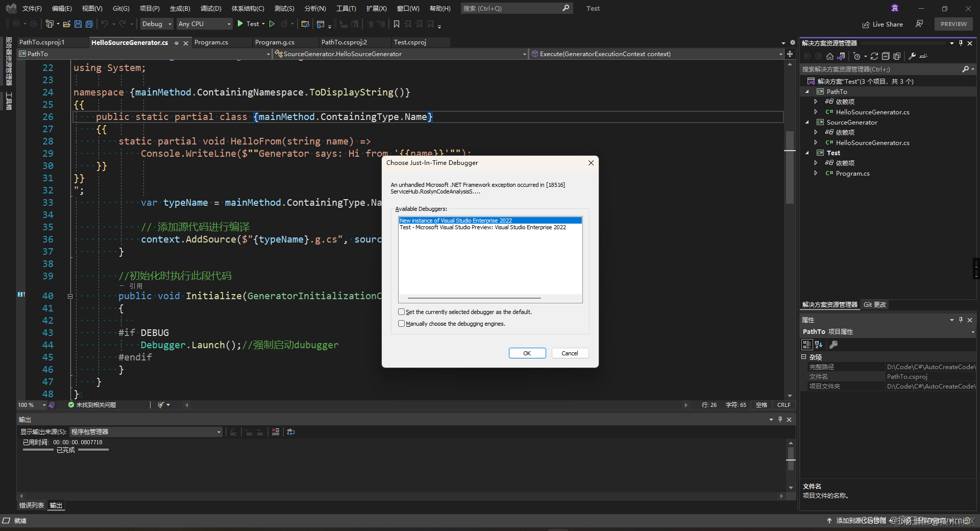Viewport: 980px width, 531px height.
Task: Check 'Manually choose the debugging engines'
Action: tap(402, 324)
